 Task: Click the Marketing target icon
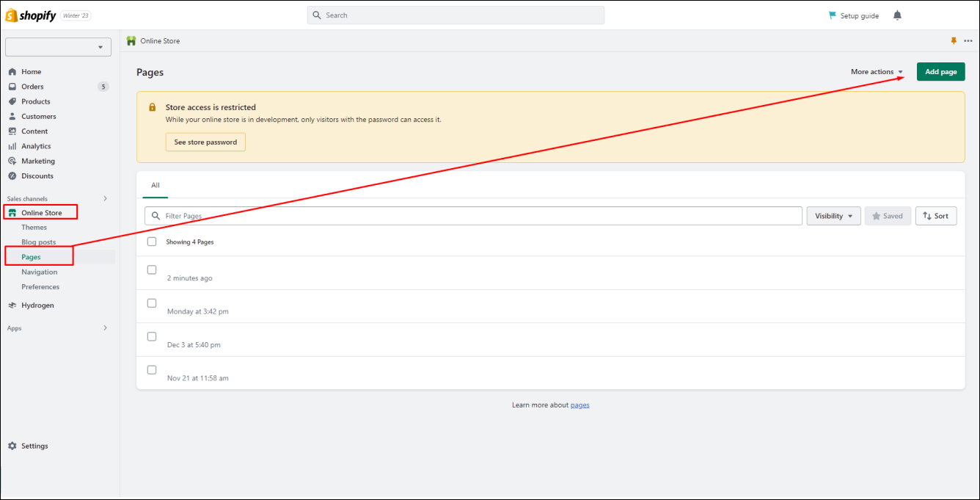pyautogui.click(x=12, y=161)
